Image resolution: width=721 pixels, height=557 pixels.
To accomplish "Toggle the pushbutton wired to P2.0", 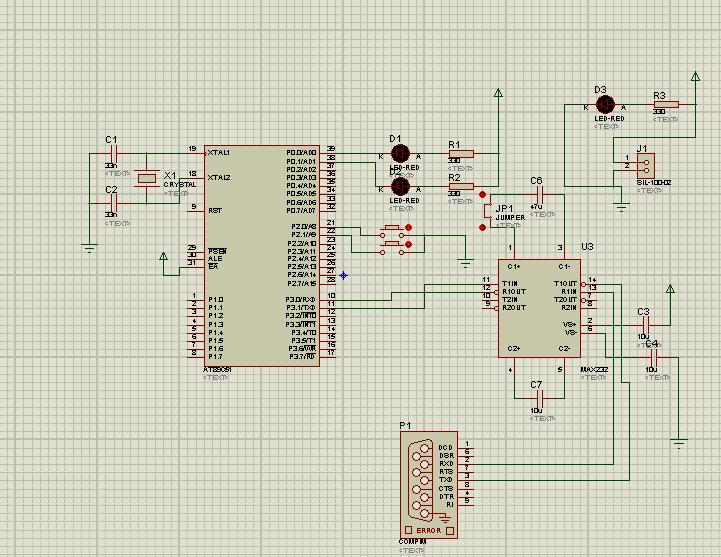I will tap(392, 231).
